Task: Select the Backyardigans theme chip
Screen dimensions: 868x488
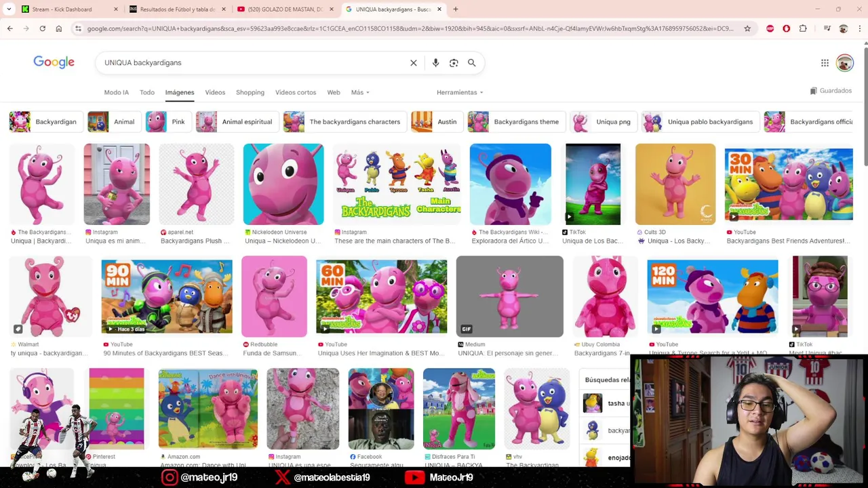Action: point(515,122)
